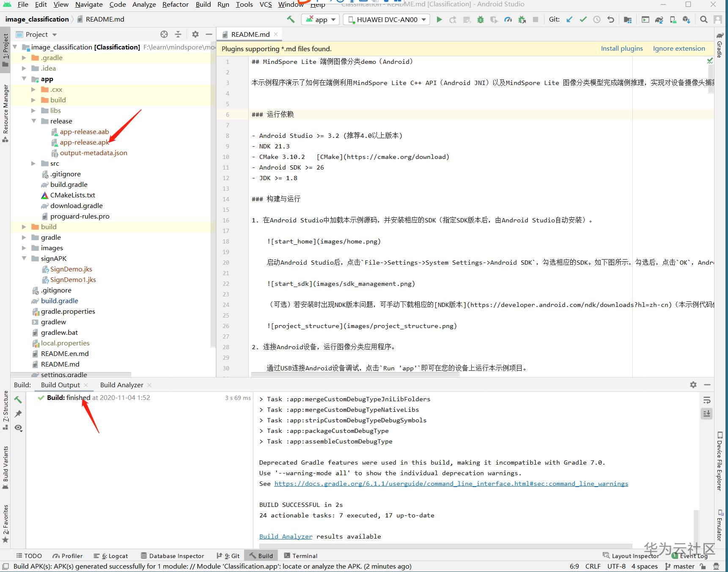Expand the images folder
Screen dimensions: 728x572
(24, 248)
